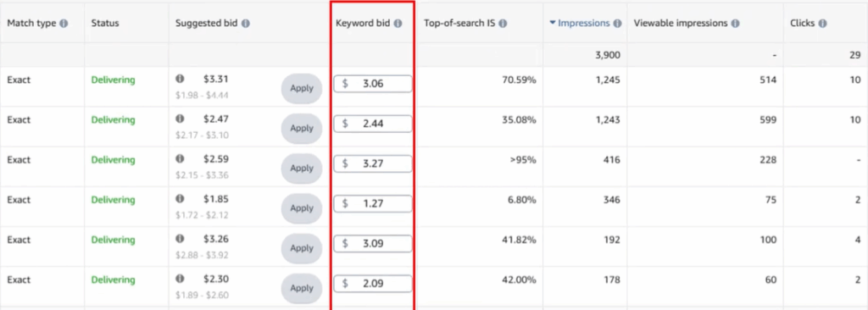Click the 346 impressions cell
The width and height of the screenshot is (868, 310).
[612, 200]
